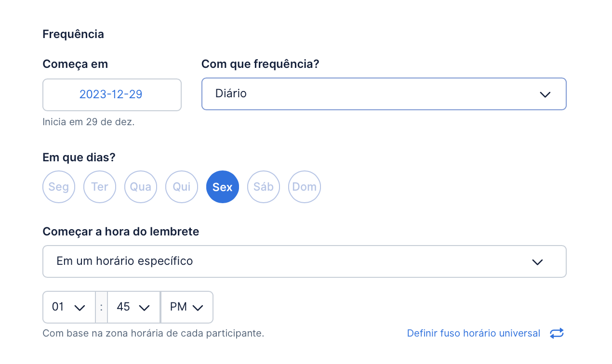Select the Dom day circle
The width and height of the screenshot is (612, 364).
305,187
